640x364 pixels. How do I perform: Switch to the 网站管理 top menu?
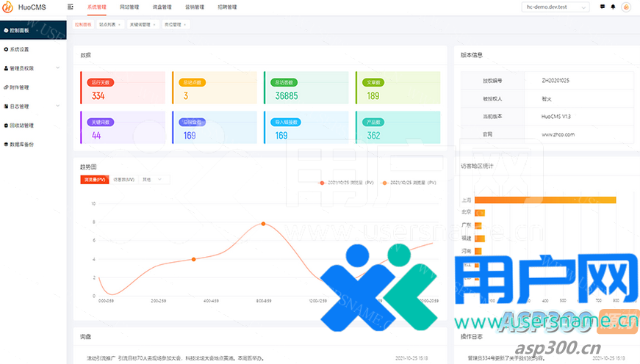pyautogui.click(x=129, y=7)
